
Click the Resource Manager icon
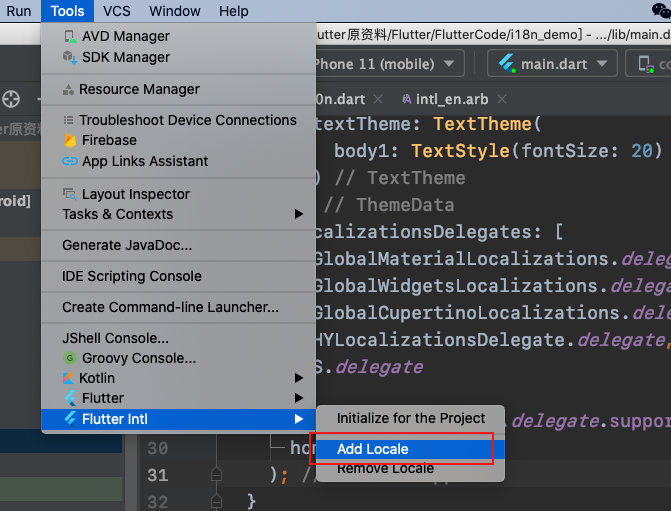coord(68,89)
